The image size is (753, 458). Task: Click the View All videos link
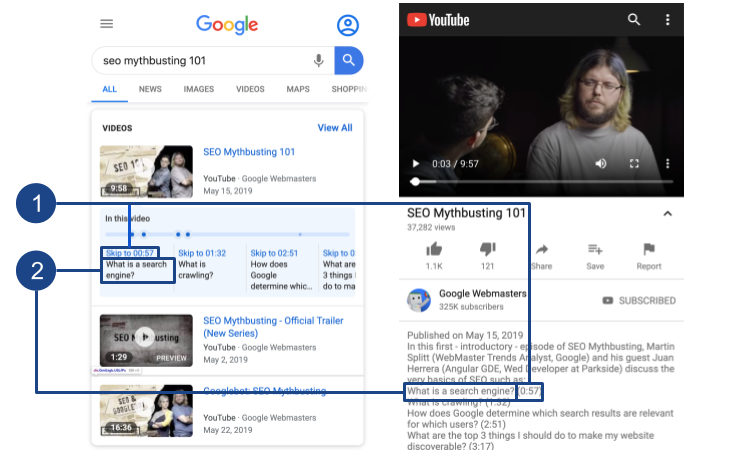[x=334, y=128]
